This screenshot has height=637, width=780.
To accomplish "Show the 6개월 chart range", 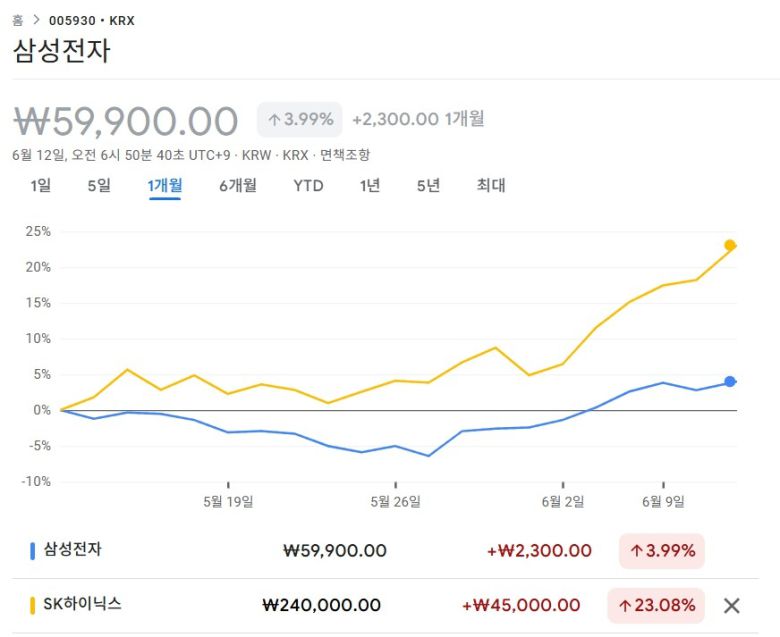I will point(238,185).
